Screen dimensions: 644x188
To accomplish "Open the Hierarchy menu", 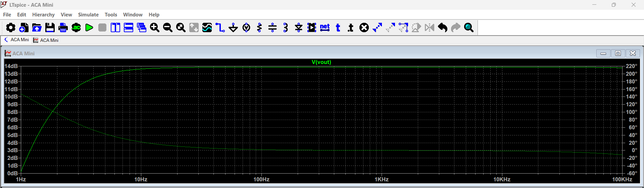I will click(x=43, y=15).
